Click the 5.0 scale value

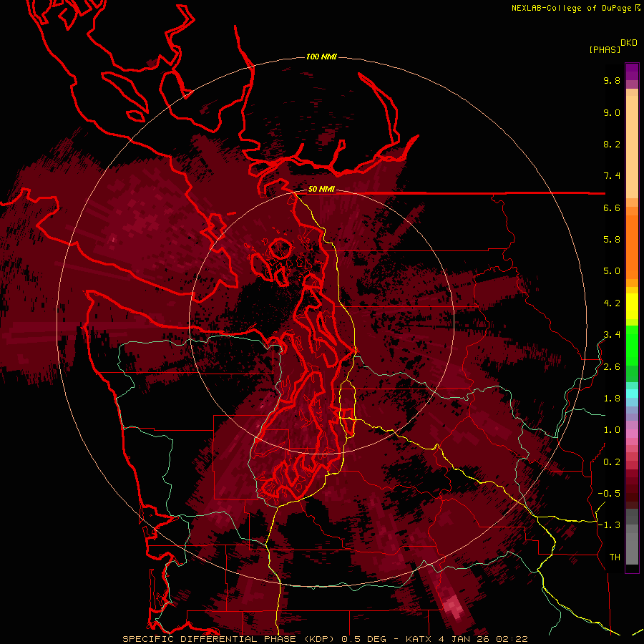612,271
